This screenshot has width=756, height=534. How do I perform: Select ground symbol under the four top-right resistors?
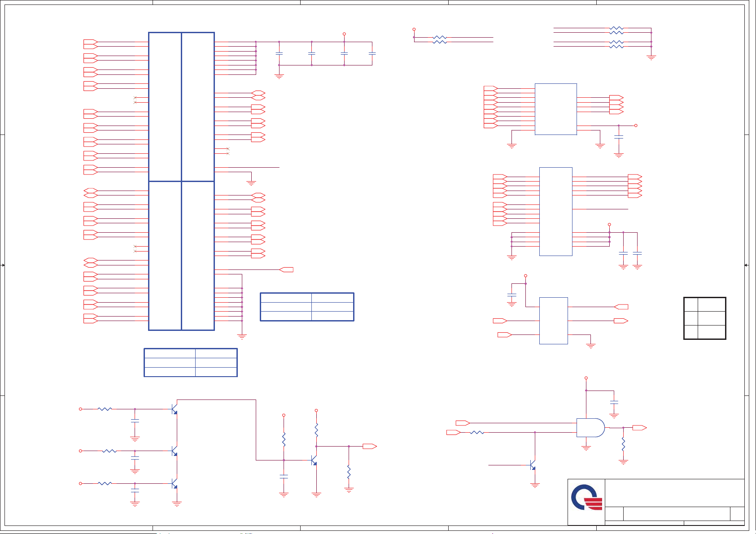tap(651, 57)
